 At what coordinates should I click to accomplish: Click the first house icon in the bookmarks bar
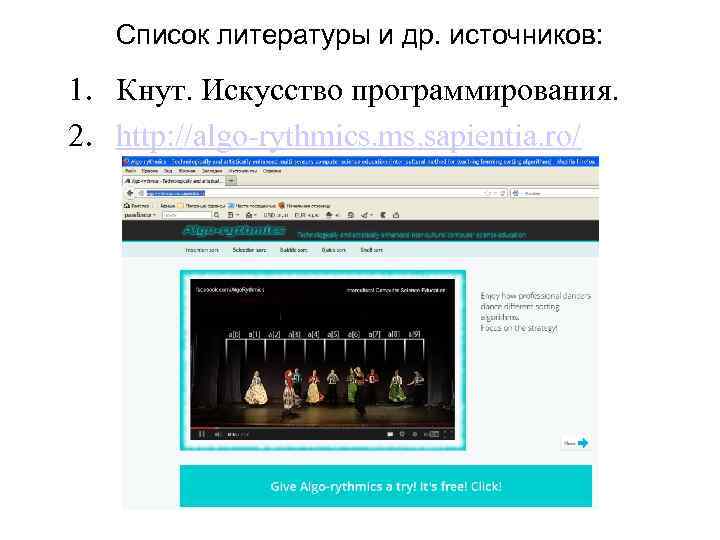click(127, 205)
